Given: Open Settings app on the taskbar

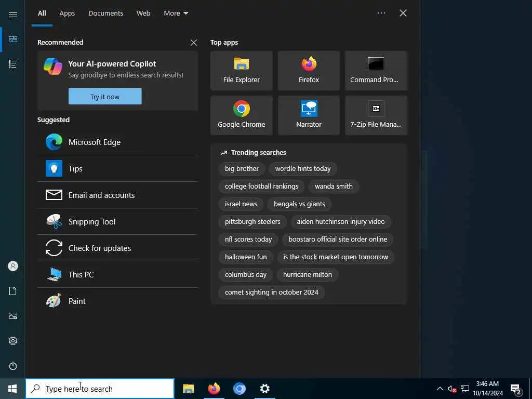Looking at the screenshot, I should tap(264, 389).
